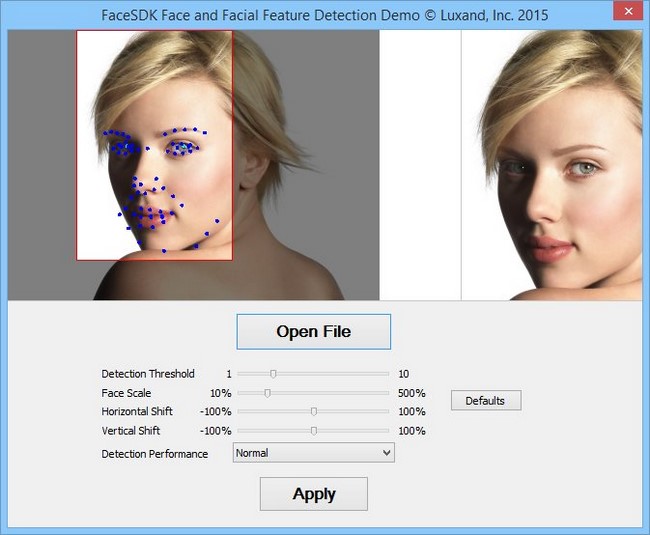Click the Horizontal Shift slider handle
The image size is (650, 535).
tap(314, 412)
